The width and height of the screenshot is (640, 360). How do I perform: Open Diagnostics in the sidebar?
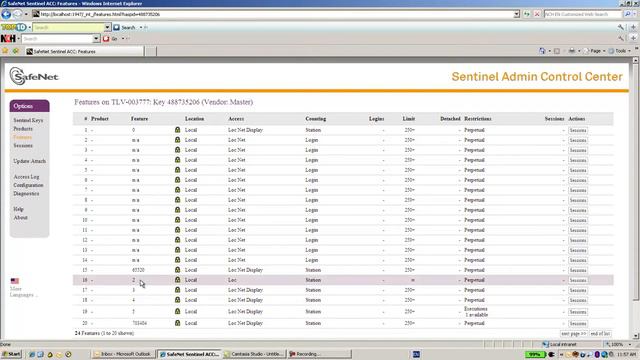(x=26, y=193)
